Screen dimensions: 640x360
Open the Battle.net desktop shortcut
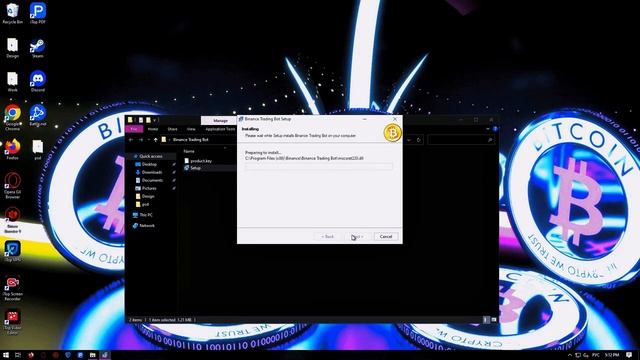point(38,115)
